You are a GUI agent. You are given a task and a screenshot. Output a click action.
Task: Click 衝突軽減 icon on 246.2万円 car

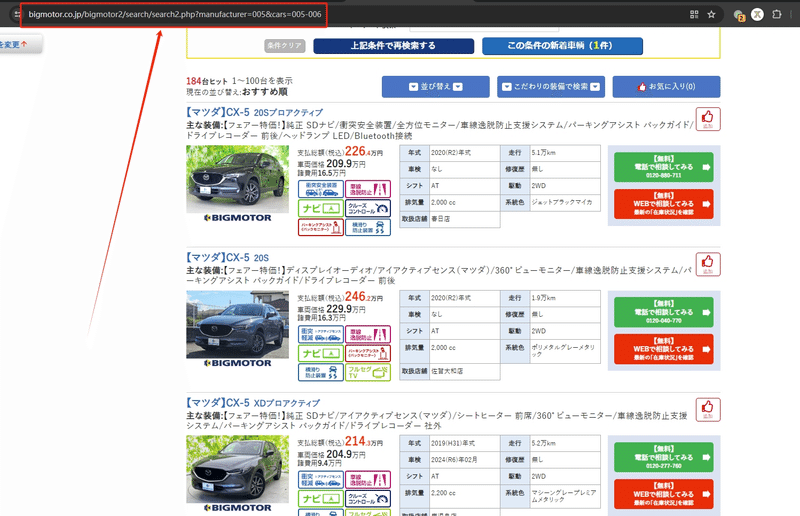point(321,334)
